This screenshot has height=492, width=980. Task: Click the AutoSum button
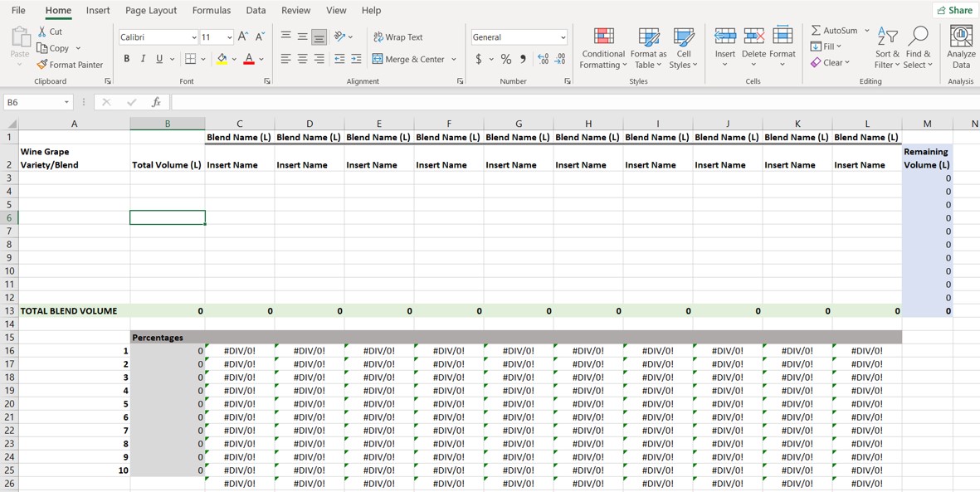click(x=835, y=30)
